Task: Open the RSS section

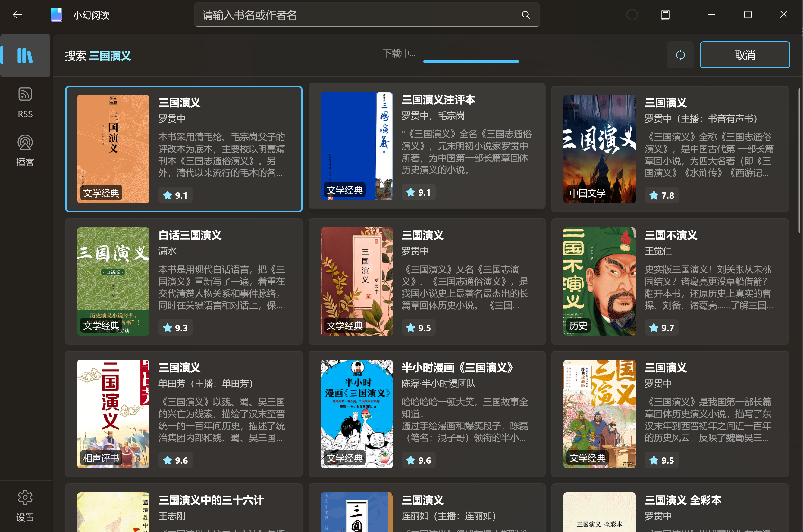Action: pos(25,102)
